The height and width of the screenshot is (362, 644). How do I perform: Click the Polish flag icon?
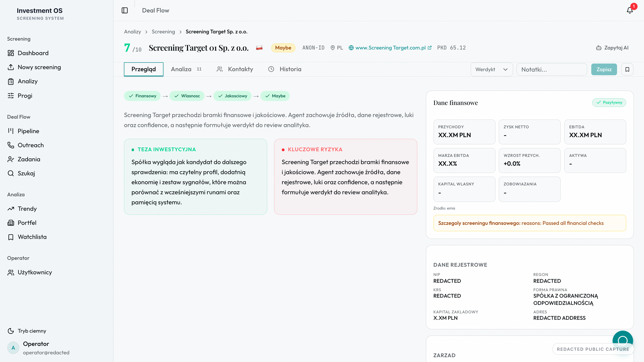(259, 48)
